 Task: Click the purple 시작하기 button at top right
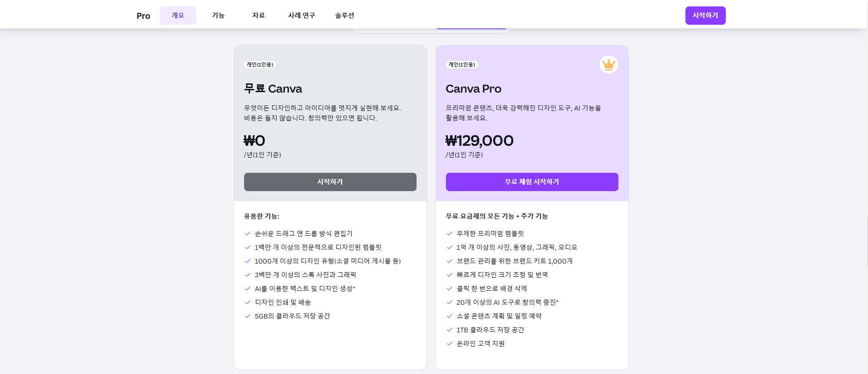coord(705,15)
